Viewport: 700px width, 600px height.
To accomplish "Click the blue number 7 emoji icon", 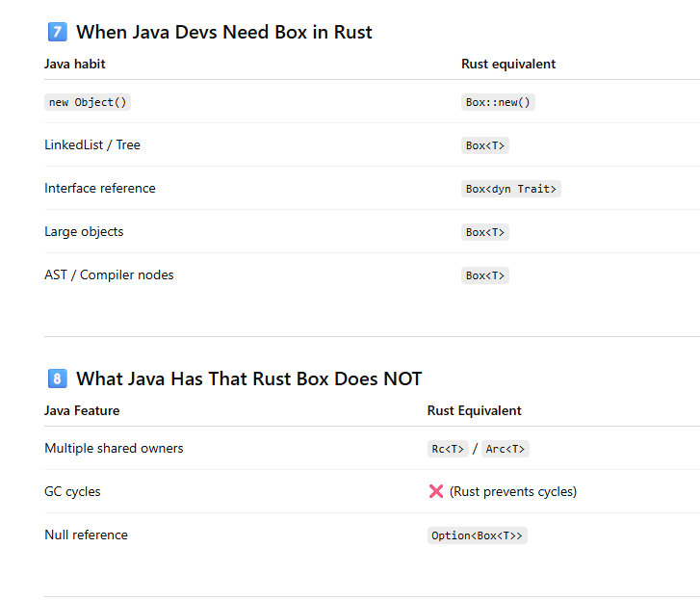I will [57, 32].
